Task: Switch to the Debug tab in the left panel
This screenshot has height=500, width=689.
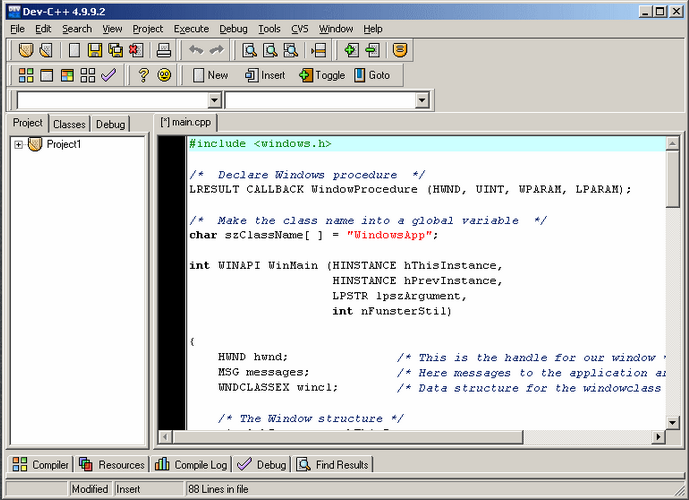Action: coord(110,124)
